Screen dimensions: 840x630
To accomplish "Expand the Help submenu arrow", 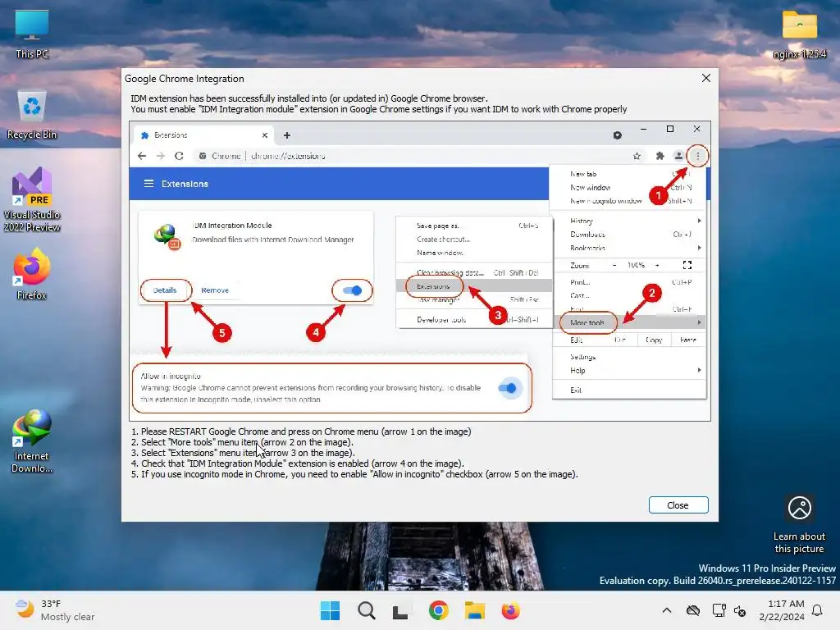I will tap(699, 370).
